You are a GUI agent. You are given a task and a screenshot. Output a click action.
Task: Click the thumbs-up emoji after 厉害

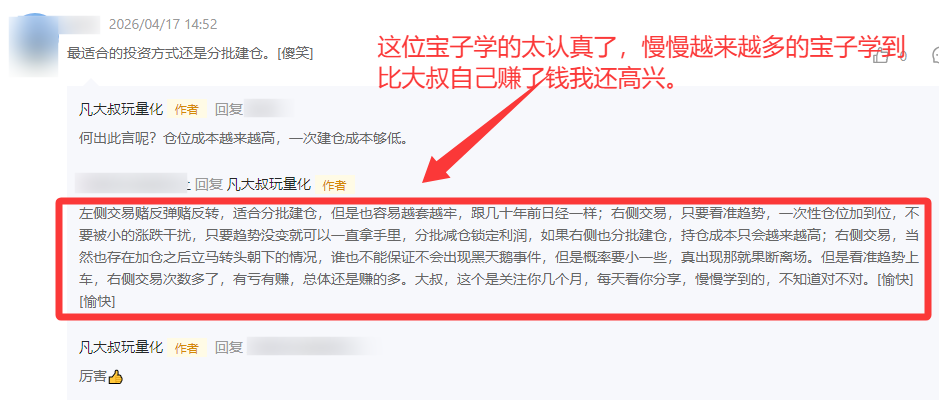pos(116,377)
